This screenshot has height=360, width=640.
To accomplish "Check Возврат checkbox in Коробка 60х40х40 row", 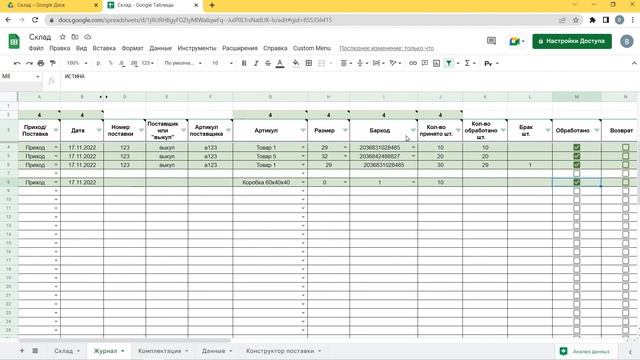I will click(x=625, y=182).
